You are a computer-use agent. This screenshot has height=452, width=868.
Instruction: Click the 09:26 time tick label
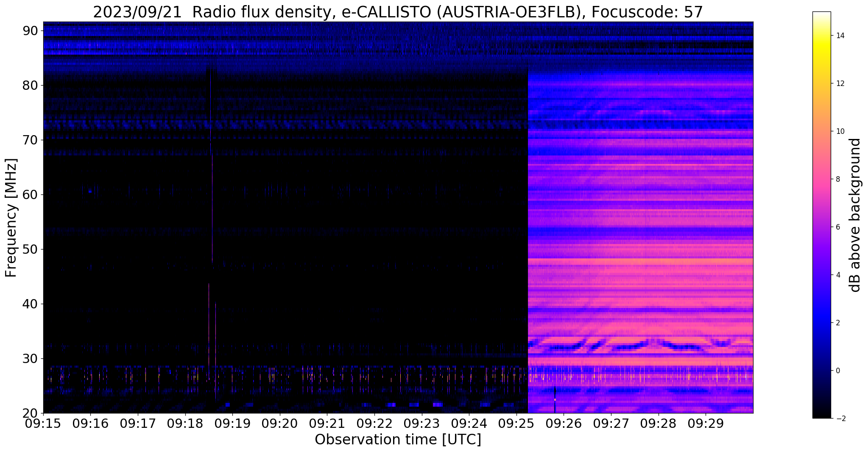pyautogui.click(x=564, y=424)
